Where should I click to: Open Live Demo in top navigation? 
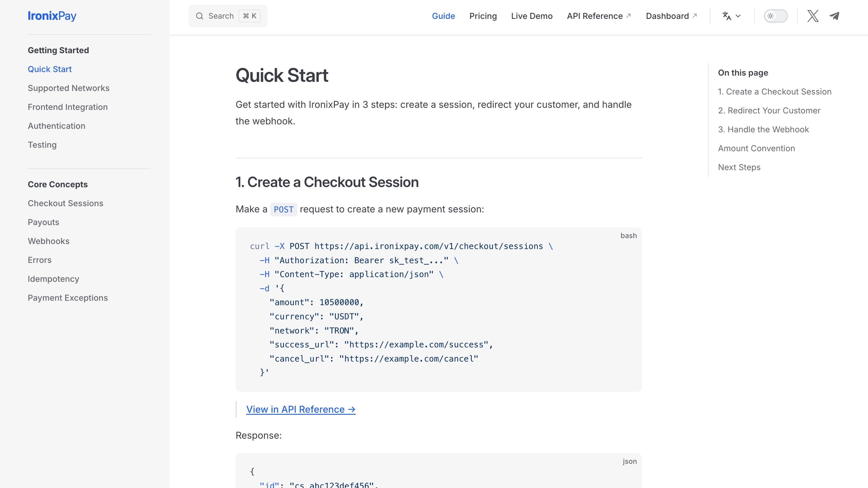coord(531,16)
